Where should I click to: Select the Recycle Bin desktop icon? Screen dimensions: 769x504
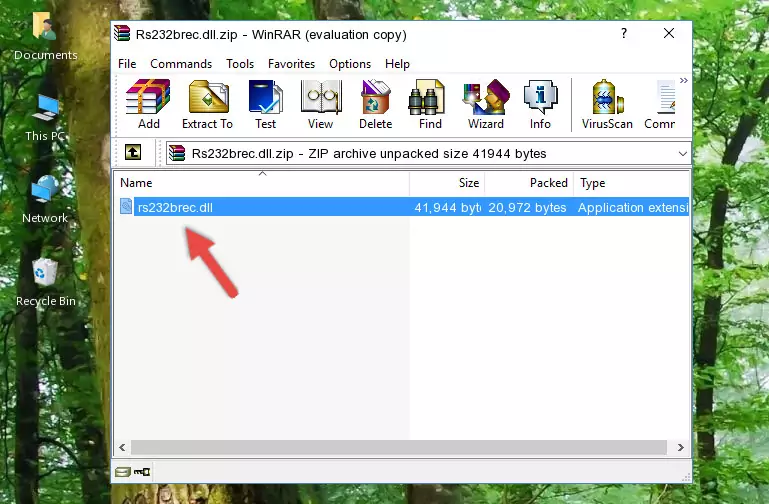(46, 282)
